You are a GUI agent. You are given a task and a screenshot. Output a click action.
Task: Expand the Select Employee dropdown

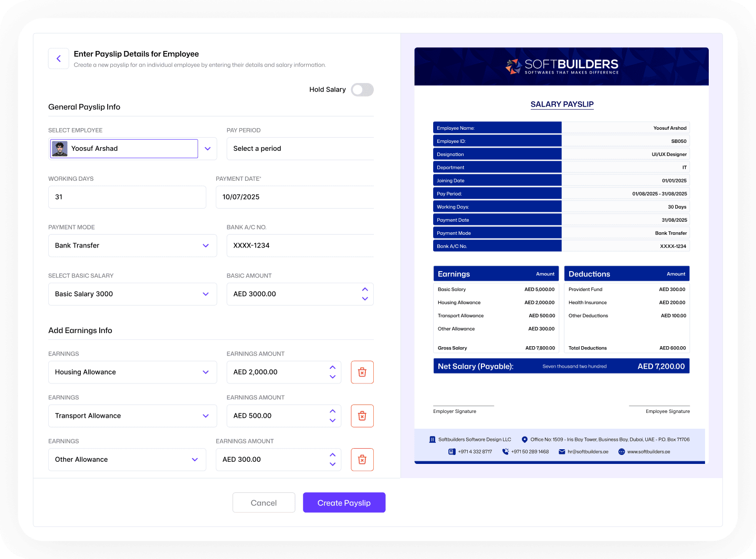[x=207, y=149]
